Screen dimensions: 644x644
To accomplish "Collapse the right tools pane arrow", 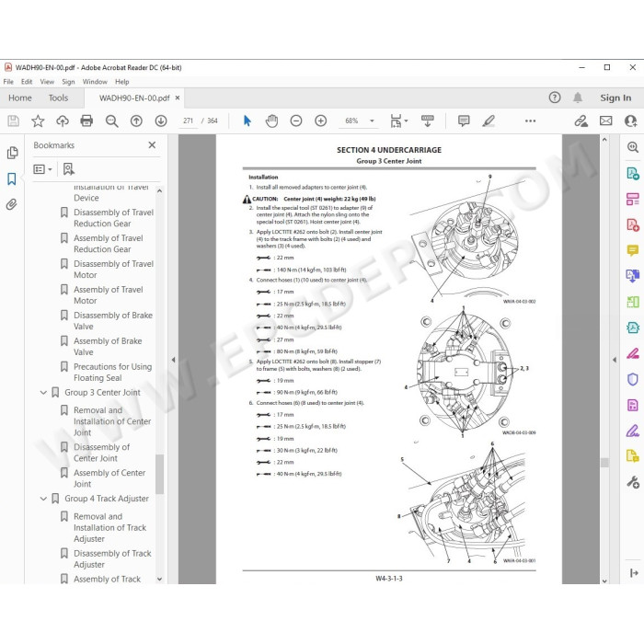I will pos(615,360).
